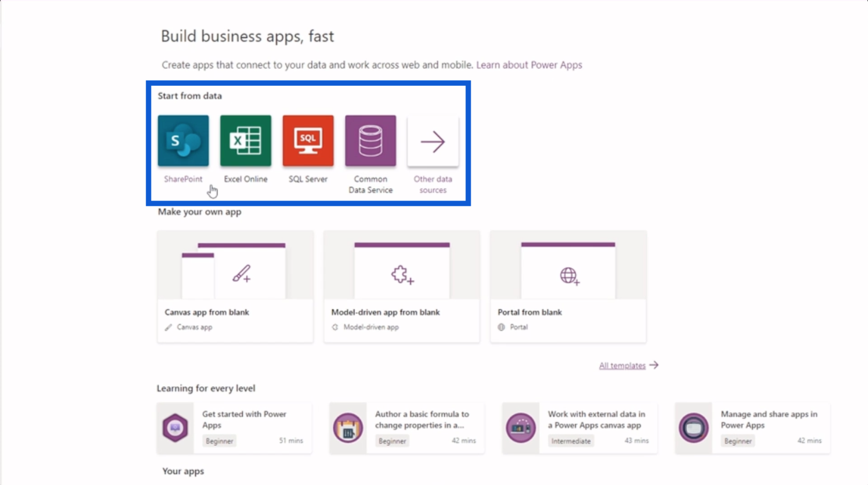
Task: Open the Get started with Power Apps lesson
Action: (234, 428)
